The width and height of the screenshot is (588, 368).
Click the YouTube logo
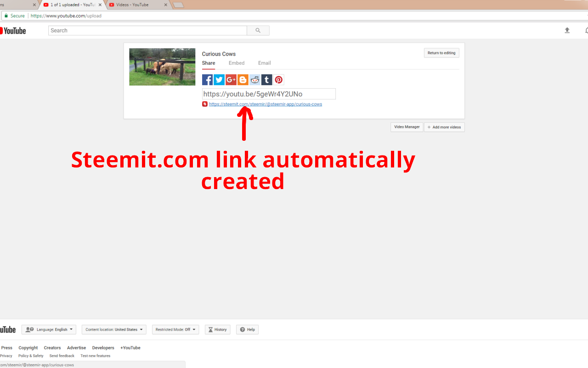[x=14, y=30]
